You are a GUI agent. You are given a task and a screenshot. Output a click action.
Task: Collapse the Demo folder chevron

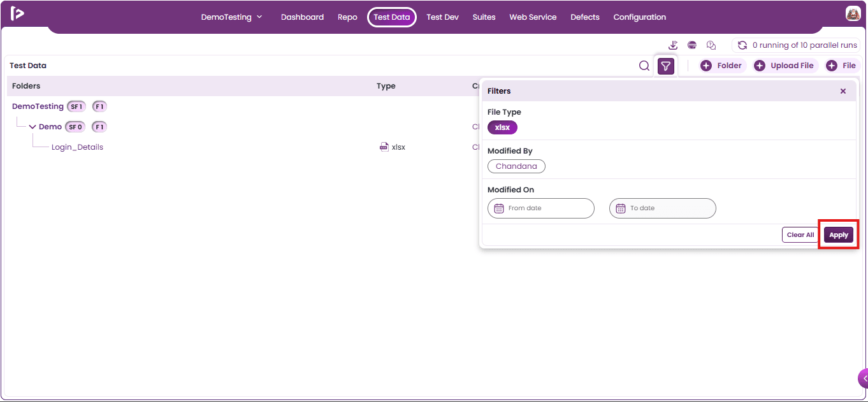(x=33, y=127)
